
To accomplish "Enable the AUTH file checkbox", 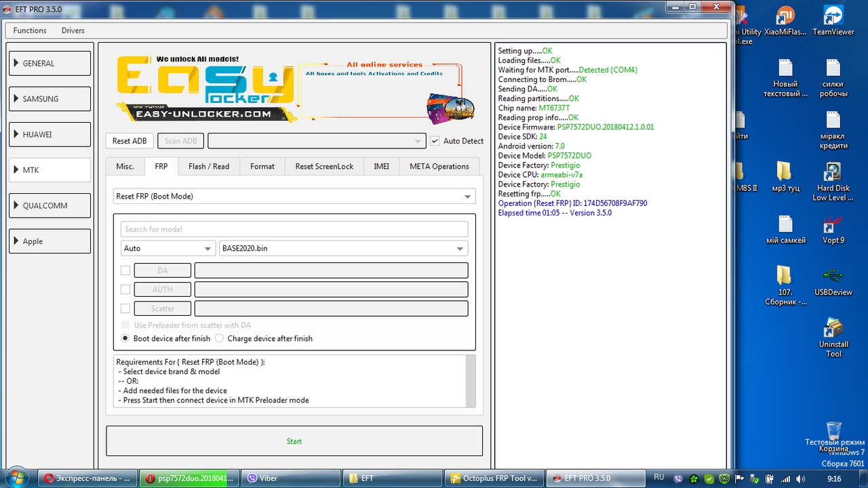I will tap(125, 289).
